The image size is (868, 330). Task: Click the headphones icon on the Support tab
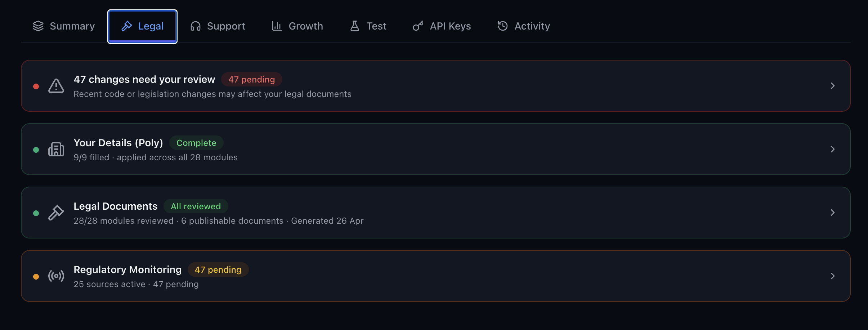click(x=196, y=26)
